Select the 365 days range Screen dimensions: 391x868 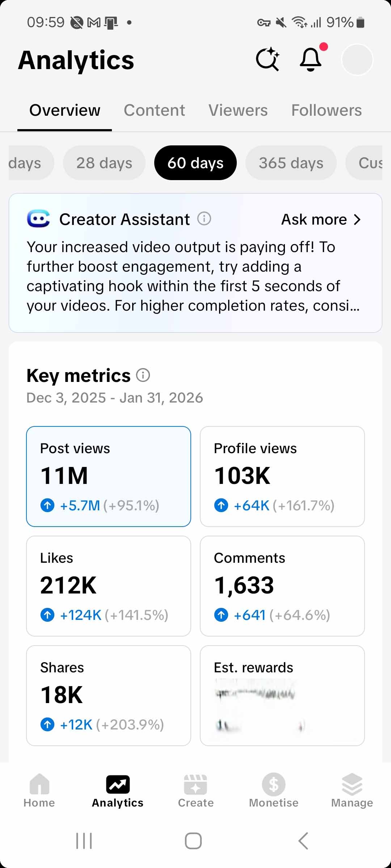click(291, 163)
